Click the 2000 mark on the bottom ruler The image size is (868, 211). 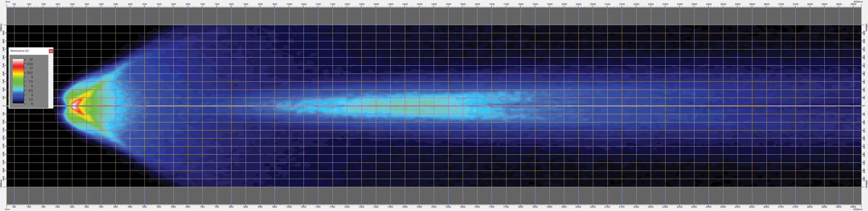[x=58, y=207]
